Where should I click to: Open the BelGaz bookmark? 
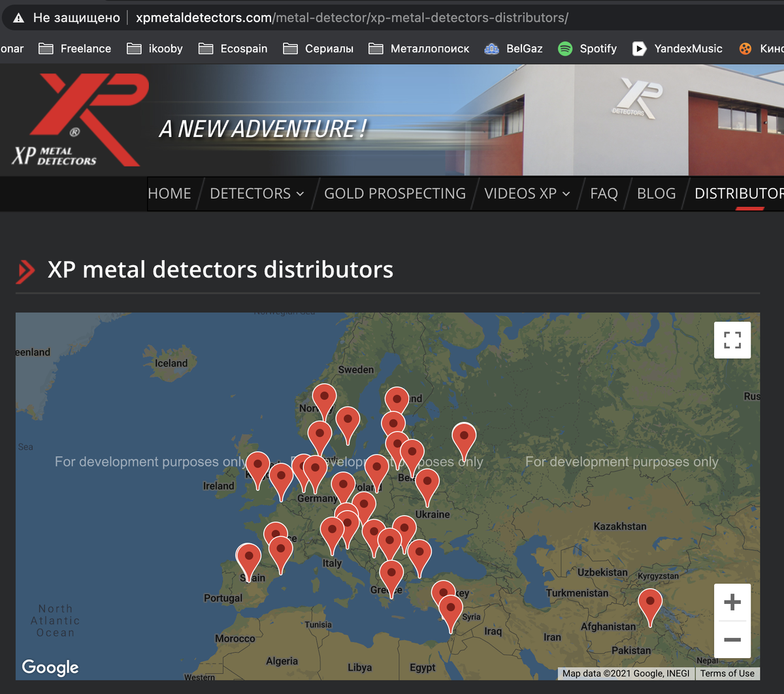(514, 48)
